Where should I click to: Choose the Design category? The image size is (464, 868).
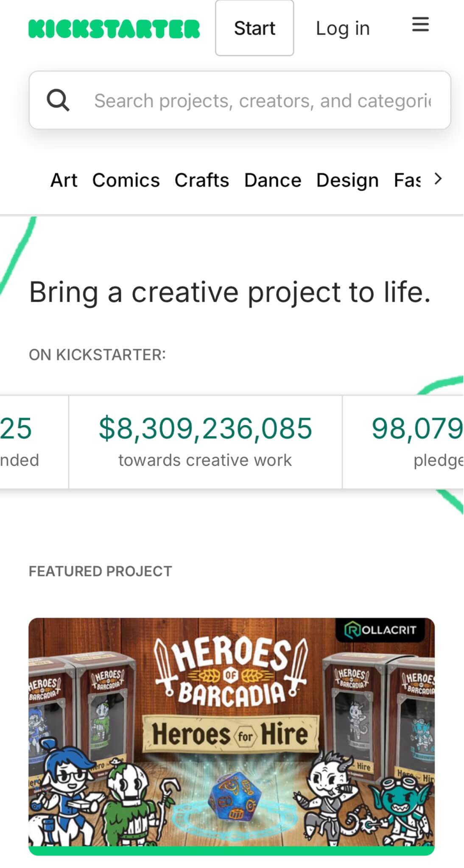point(347,180)
